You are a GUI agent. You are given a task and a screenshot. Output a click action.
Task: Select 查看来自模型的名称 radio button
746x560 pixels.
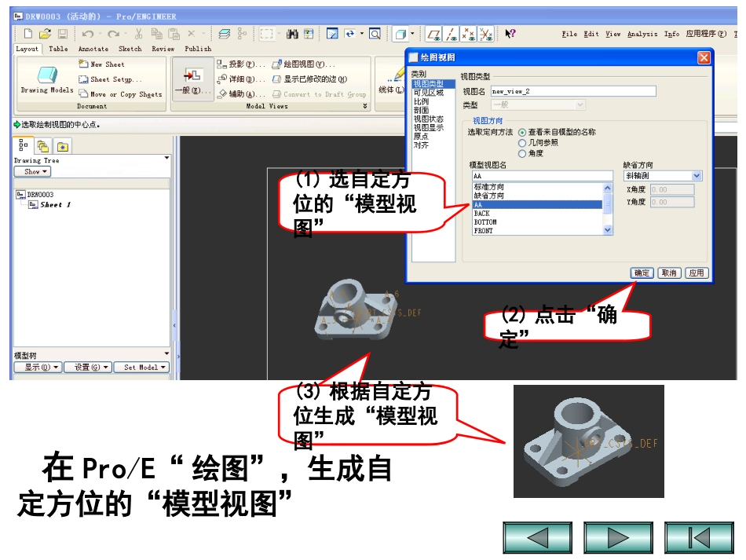click(x=522, y=132)
